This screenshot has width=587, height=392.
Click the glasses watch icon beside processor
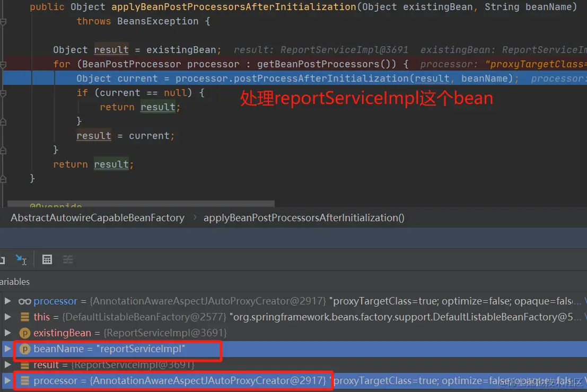[25, 301]
